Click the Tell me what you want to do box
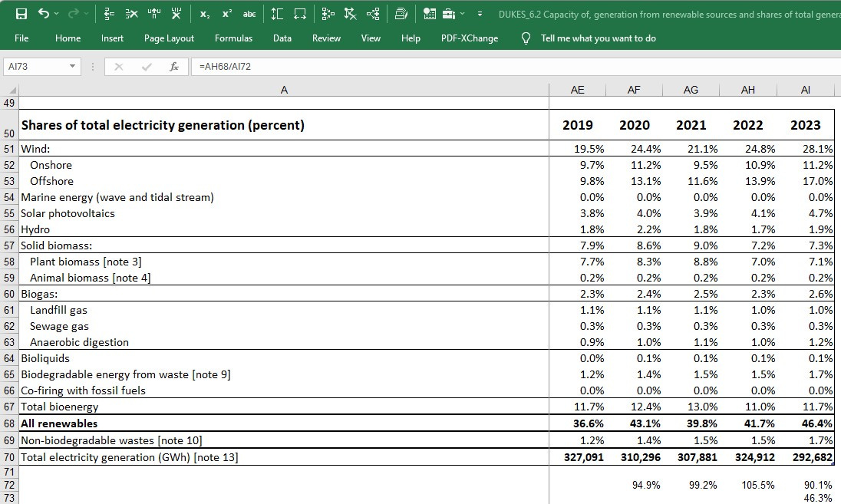841x504 pixels. 598,38
